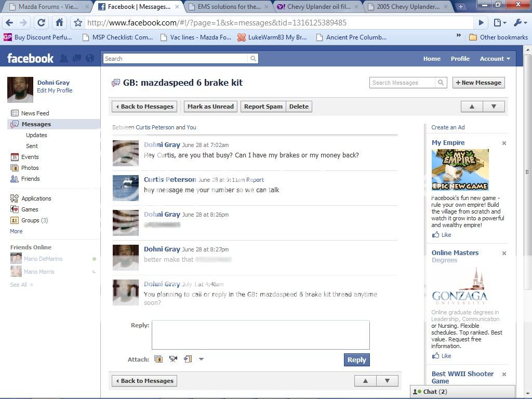Viewport: 532px width, 399px height.
Task: Open the notifications globe icon
Action: tap(90, 58)
